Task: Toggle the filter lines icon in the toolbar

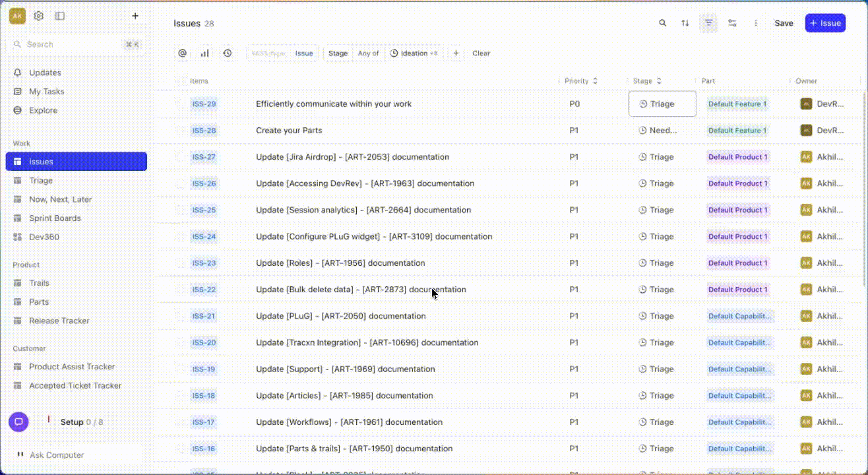Action: 708,23
